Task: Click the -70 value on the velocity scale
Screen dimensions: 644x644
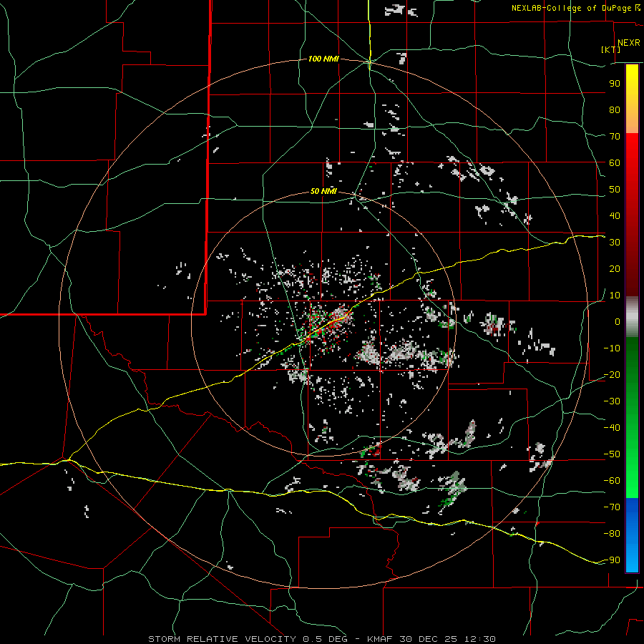Action: click(612, 507)
